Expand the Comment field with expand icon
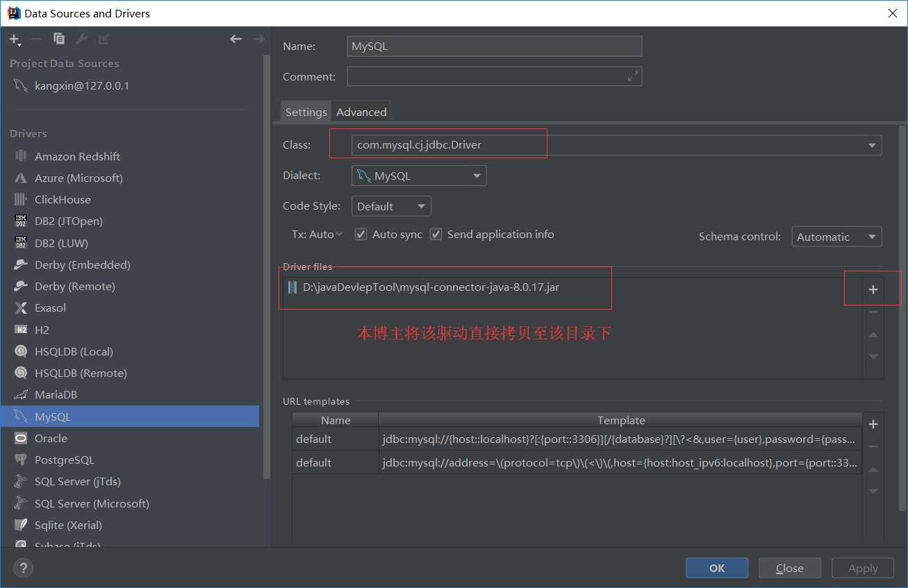The width and height of the screenshot is (908, 588). pos(633,76)
